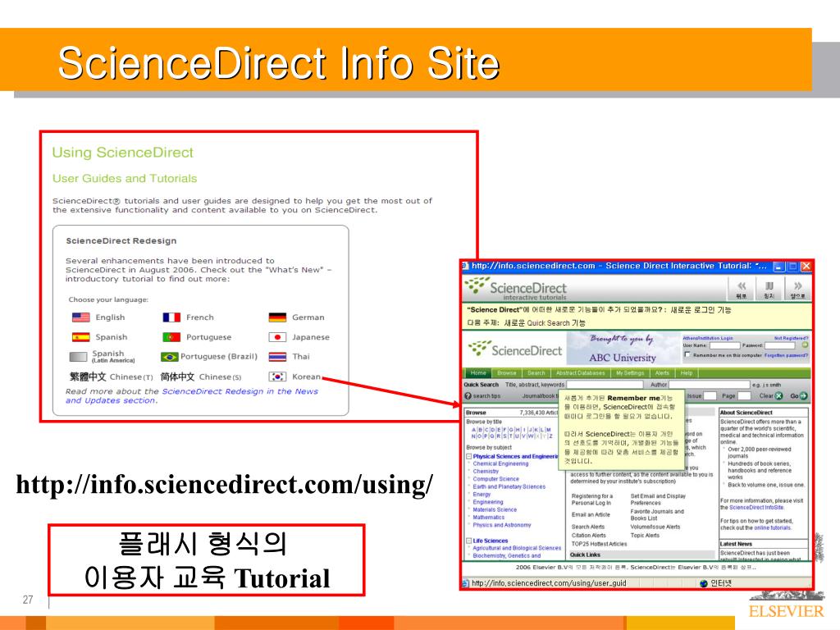Collapse the Life Sciences subject list
Image resolution: width=840 pixels, height=630 pixels.
[x=468, y=541]
